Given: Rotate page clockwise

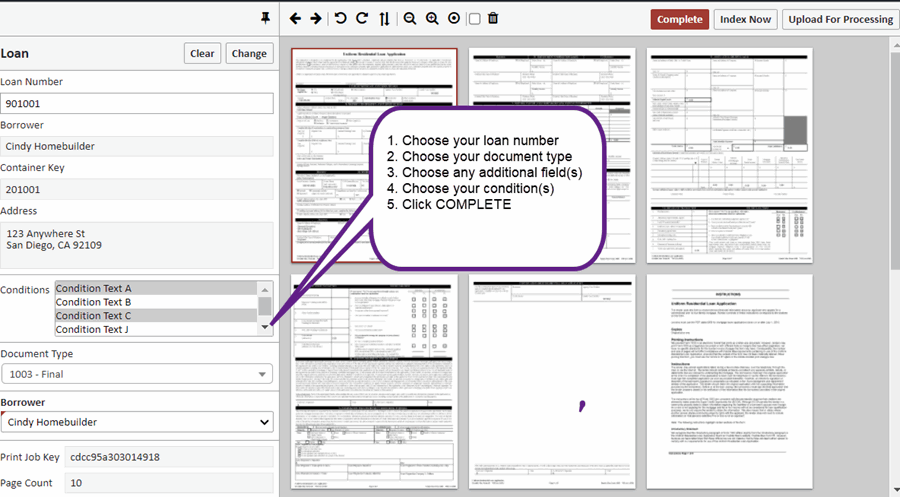Looking at the screenshot, I should point(362,19).
